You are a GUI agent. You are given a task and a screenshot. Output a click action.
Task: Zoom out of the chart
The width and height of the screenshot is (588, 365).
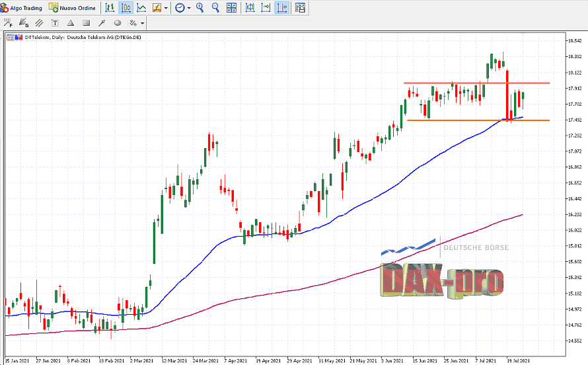(x=215, y=7)
